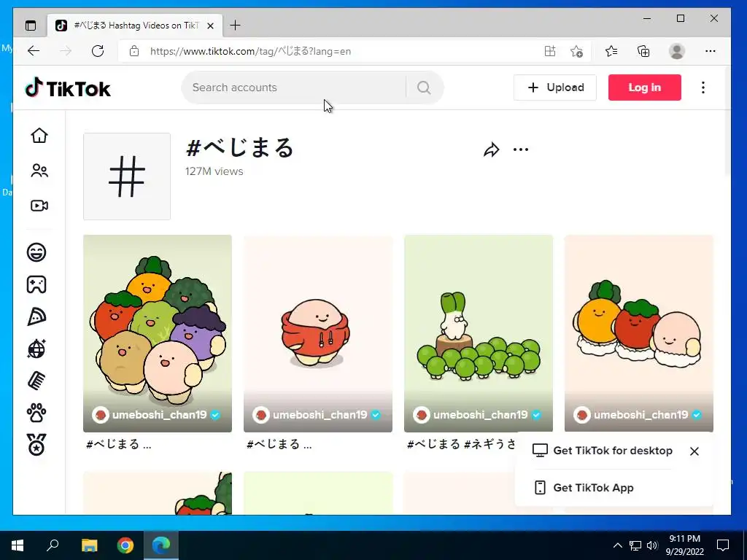Click Get TikTok for desktop
The height and width of the screenshot is (560, 747).
click(x=603, y=451)
